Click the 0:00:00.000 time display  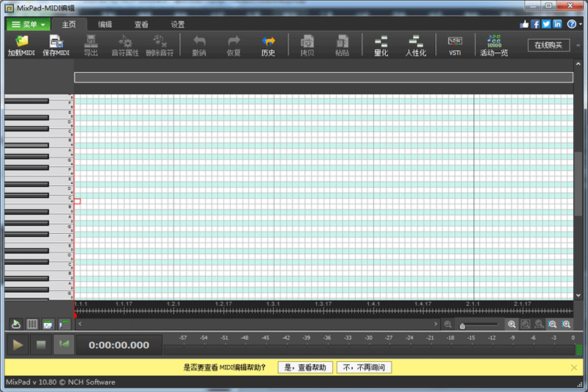point(119,345)
